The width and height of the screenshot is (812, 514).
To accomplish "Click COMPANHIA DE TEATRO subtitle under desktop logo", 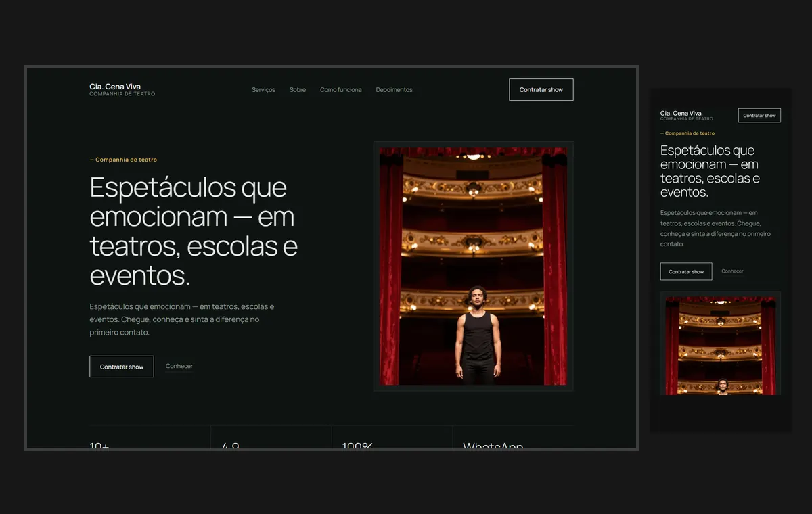I will pyautogui.click(x=122, y=94).
